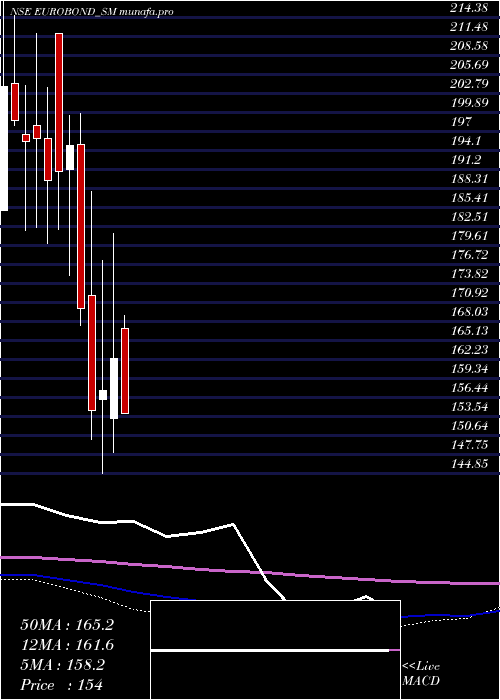
Task: Click the 144.85 price axis label
Action: tap(469, 463)
